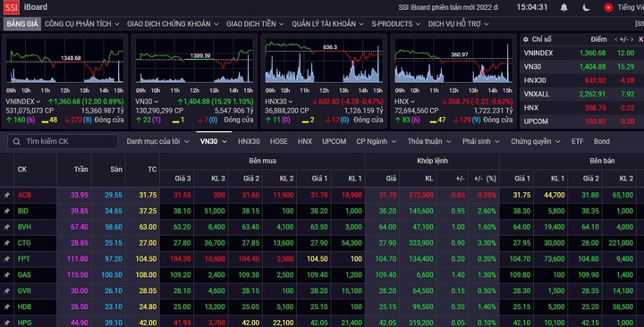The width and height of the screenshot is (644, 327).
Task: Toggle dark mode moon icon
Action: click(x=586, y=7)
